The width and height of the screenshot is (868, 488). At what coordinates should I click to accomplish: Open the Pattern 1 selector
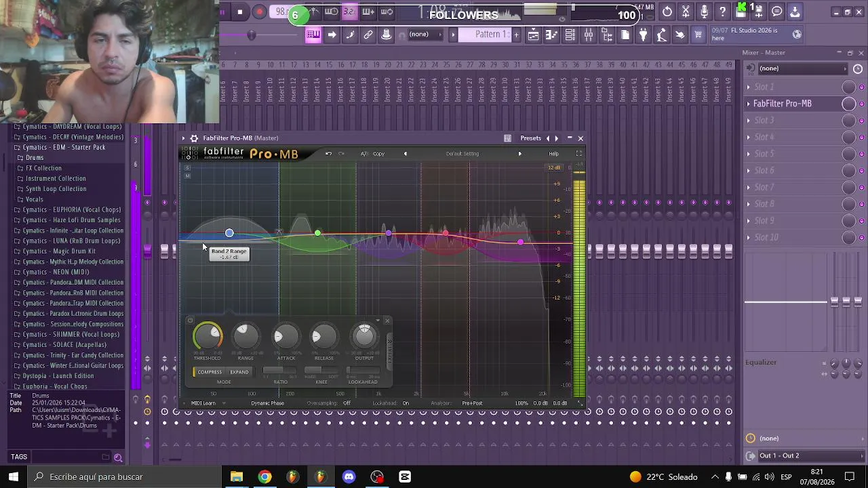[486, 35]
